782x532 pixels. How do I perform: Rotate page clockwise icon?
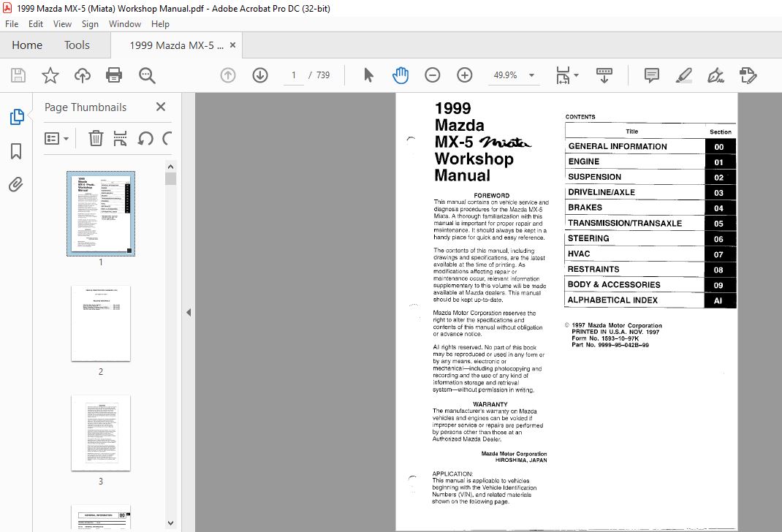[x=167, y=138]
